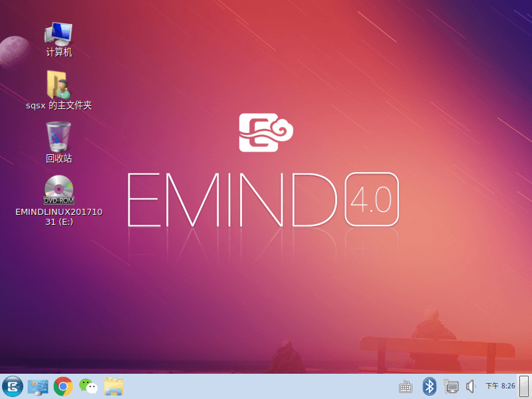The width and height of the screenshot is (532, 399).
Task: Click the show desktop button at taskbar end
Action: [524, 386]
